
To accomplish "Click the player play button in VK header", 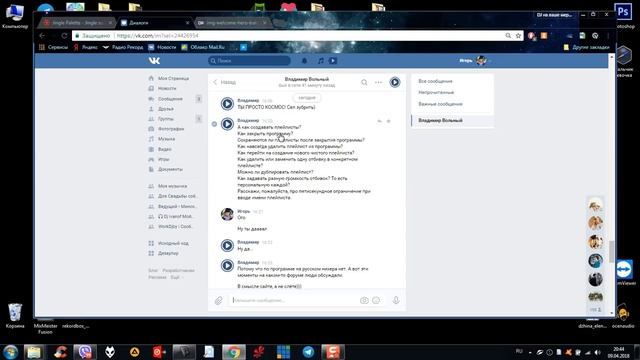I will tap(333, 61).
